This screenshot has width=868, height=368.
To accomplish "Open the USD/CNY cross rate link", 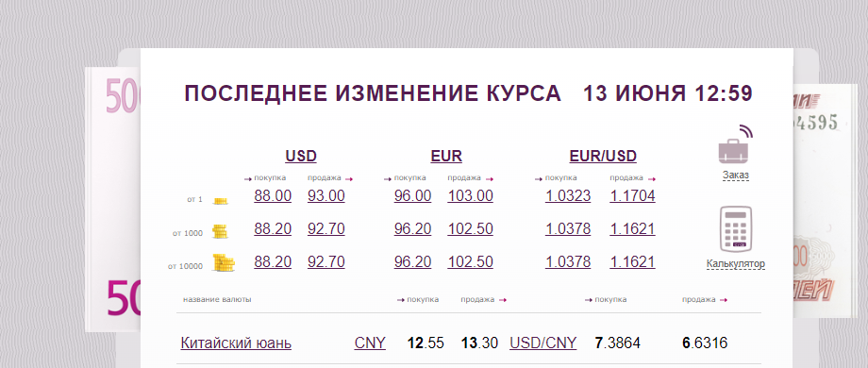I will tap(542, 343).
